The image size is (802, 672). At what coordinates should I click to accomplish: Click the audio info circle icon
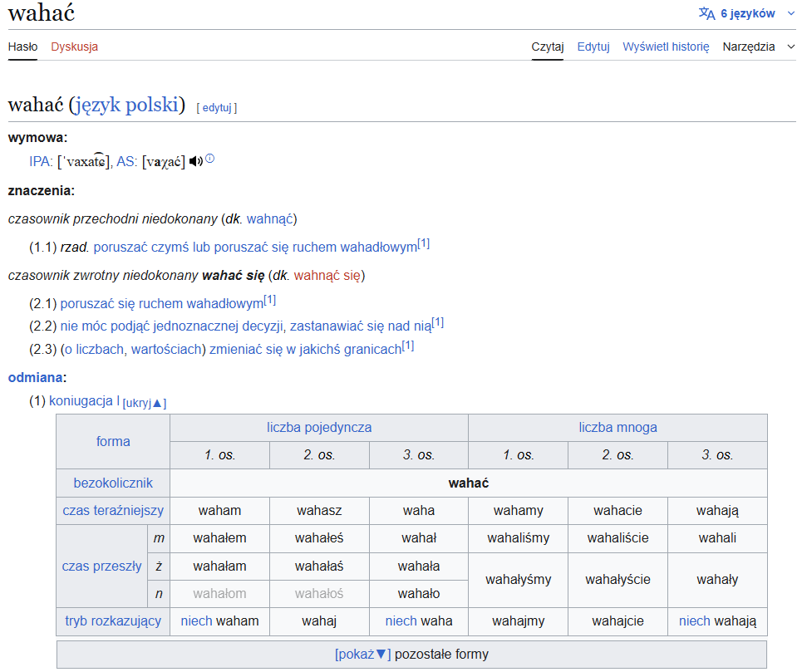pos(210,159)
